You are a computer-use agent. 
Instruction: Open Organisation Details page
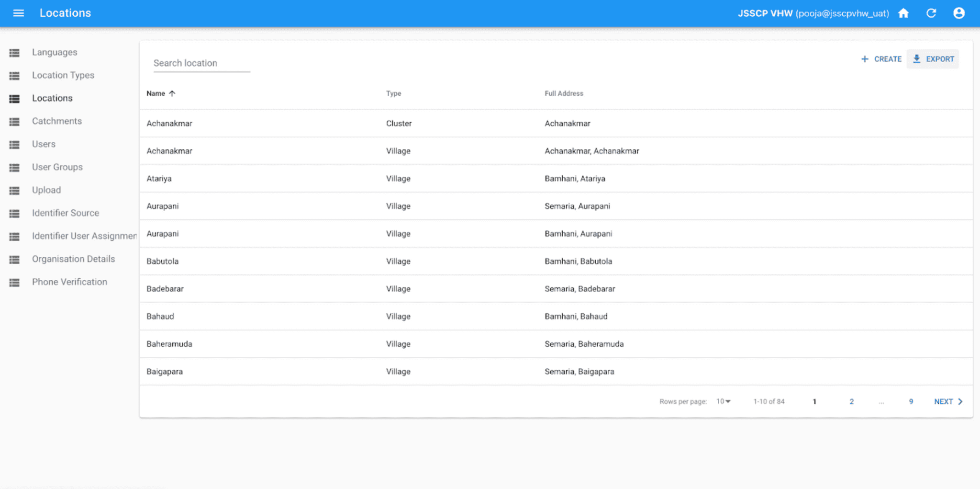pyautogui.click(x=73, y=259)
